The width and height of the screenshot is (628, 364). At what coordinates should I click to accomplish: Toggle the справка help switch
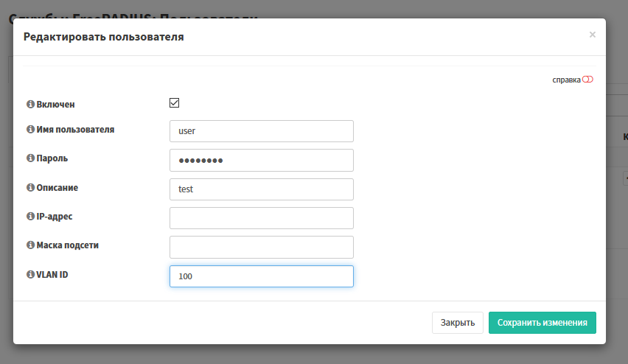pyautogui.click(x=587, y=80)
